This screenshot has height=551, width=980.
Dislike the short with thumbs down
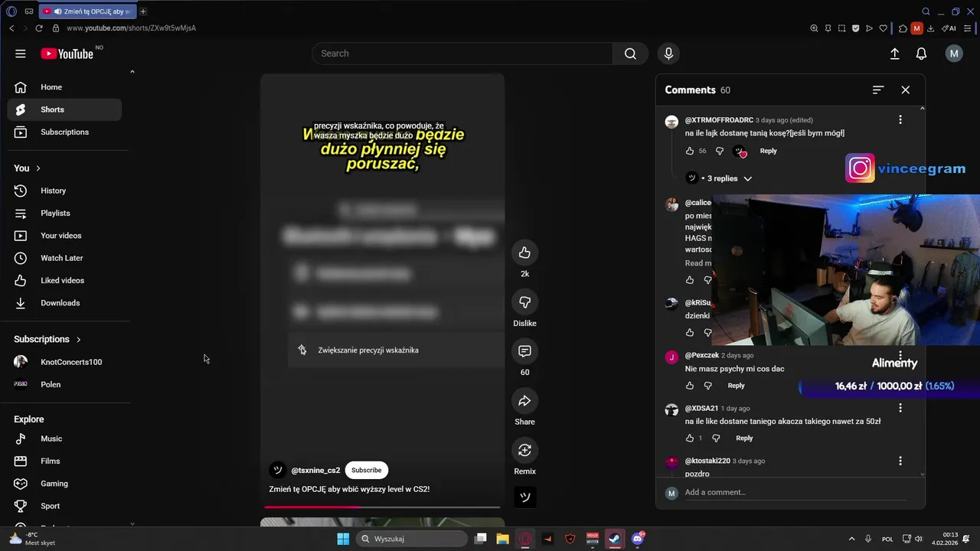coord(524,302)
